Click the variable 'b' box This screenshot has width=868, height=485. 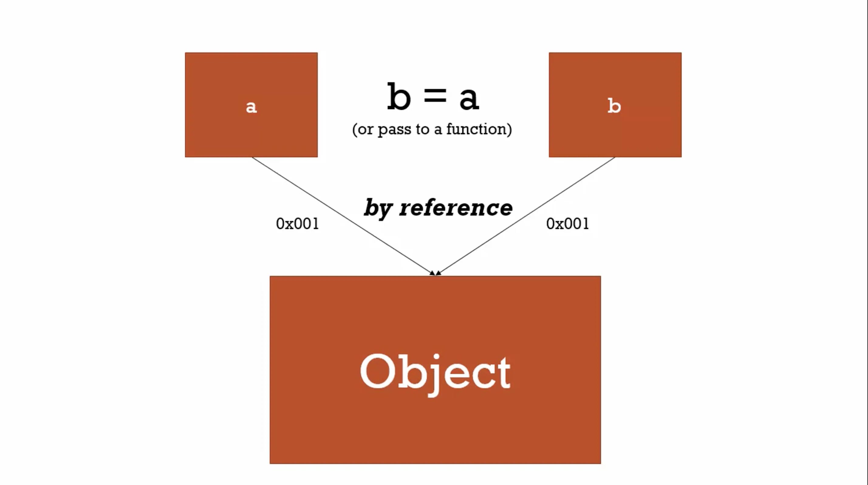click(615, 105)
